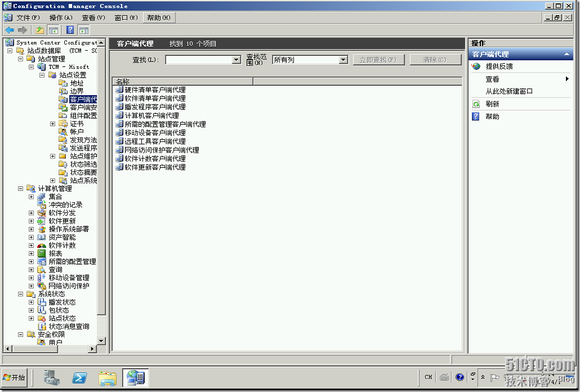
Task: Click the 硬件清单客户端代理 item icon
Action: [119, 90]
